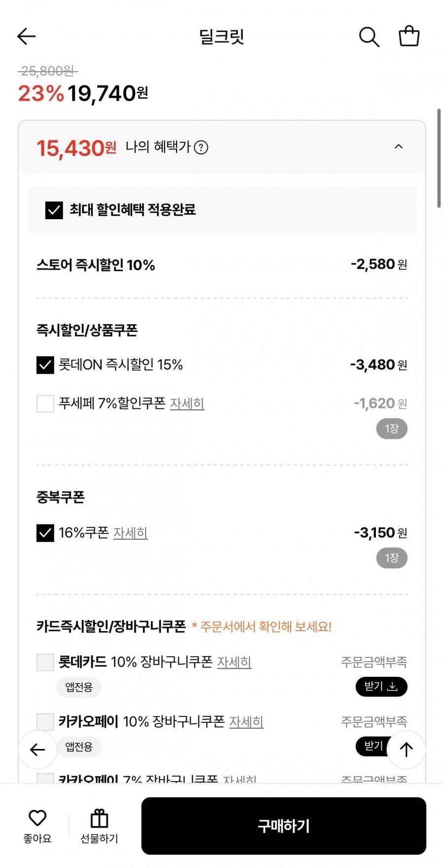Image resolution: width=444 pixels, height=868 pixels.
Task: Uncheck 롯데ON 즉시할인 15% checkbox
Action: 45,365
